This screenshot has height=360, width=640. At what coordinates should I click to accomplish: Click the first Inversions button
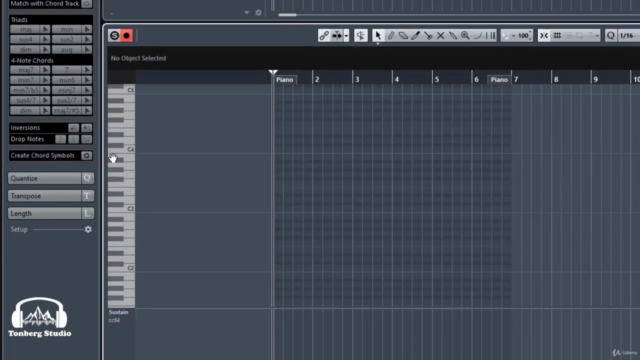tap(73, 128)
